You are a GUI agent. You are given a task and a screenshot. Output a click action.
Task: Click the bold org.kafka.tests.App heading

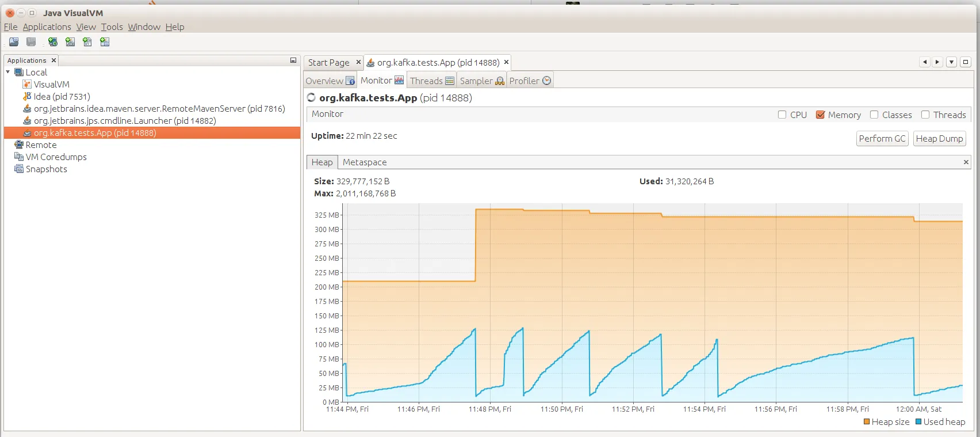tap(368, 98)
